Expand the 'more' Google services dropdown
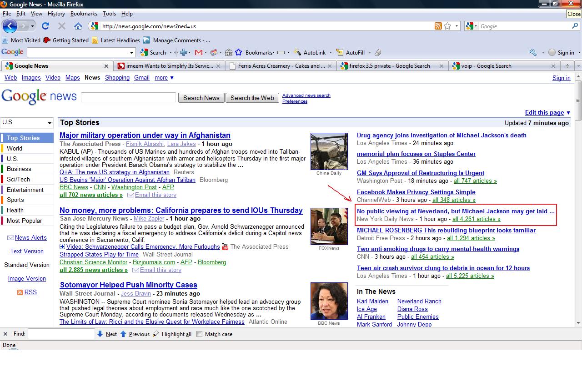Viewport: 582px width, 392px height. pos(164,78)
